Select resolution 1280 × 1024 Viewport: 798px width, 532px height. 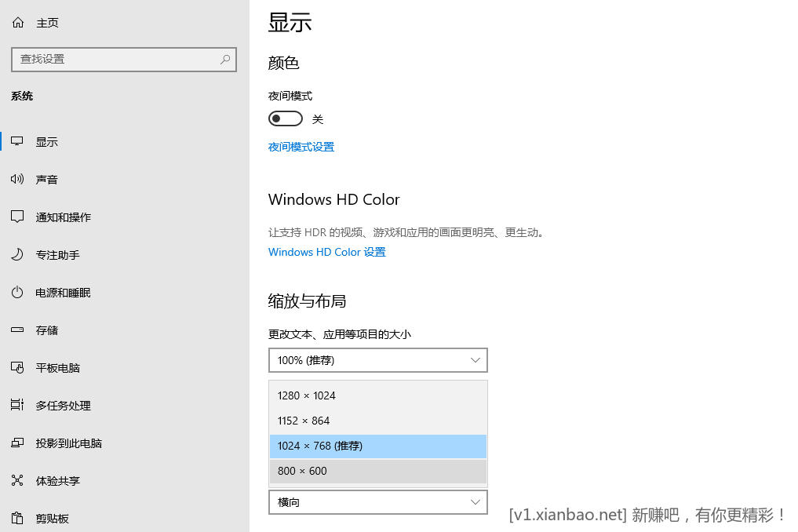coord(377,395)
